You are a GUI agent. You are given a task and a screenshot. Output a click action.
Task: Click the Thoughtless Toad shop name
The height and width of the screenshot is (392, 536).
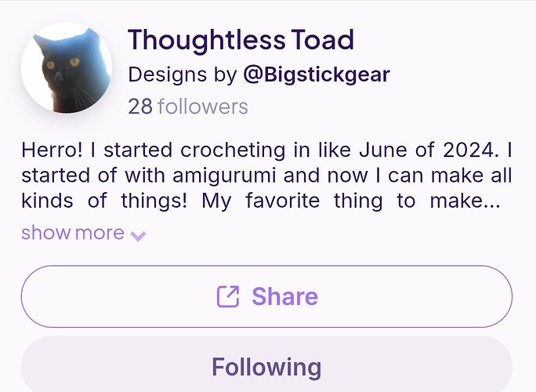coord(241,39)
